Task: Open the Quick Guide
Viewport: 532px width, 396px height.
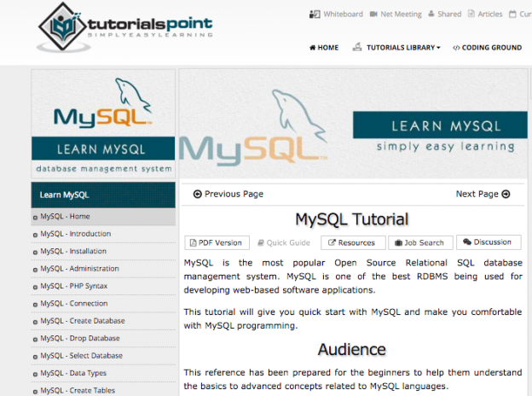Action: (284, 243)
